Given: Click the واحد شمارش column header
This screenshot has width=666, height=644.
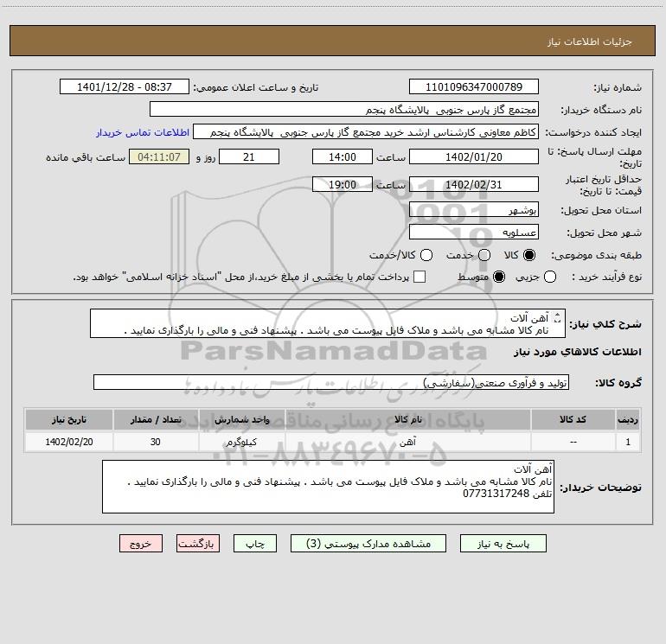Looking at the screenshot, I should click(241, 419).
